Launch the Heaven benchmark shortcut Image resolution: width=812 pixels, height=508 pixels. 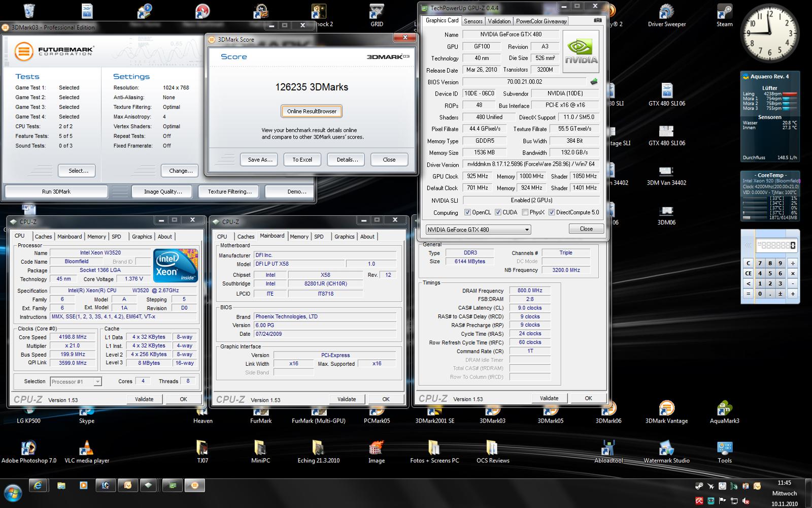(x=202, y=416)
